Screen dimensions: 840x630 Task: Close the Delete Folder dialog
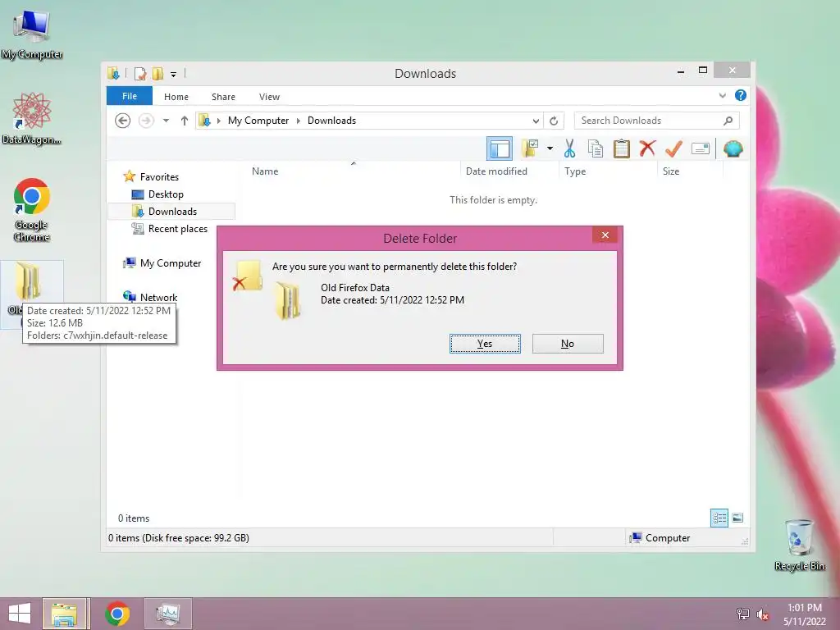(605, 235)
